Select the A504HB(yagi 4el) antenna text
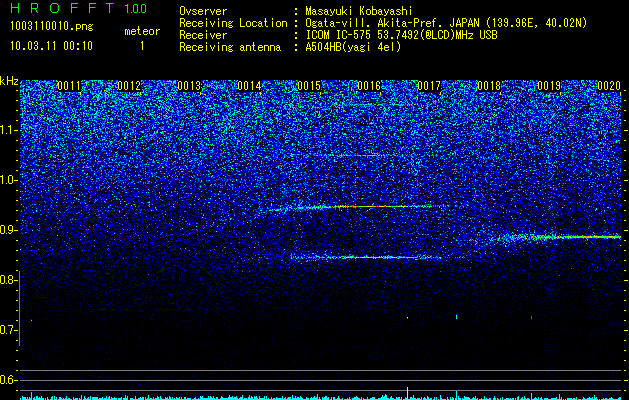The width and height of the screenshot is (629, 400). (353, 47)
